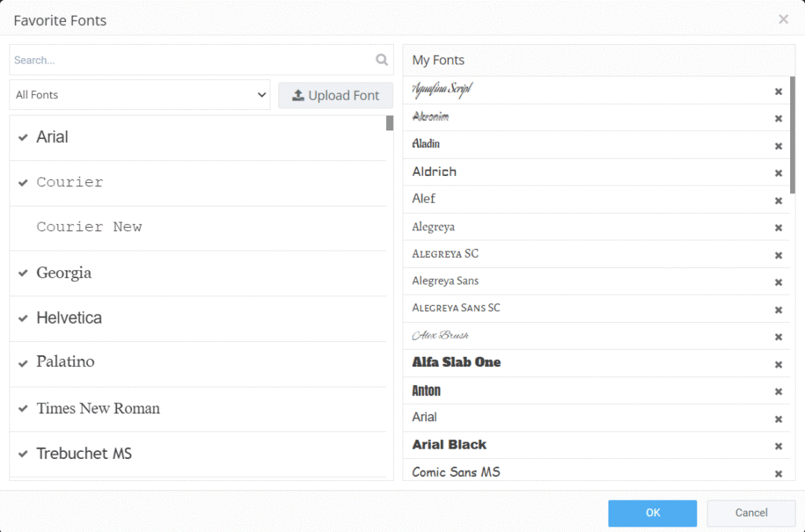Remove Comic Sans MS from My Fonts

click(x=778, y=472)
